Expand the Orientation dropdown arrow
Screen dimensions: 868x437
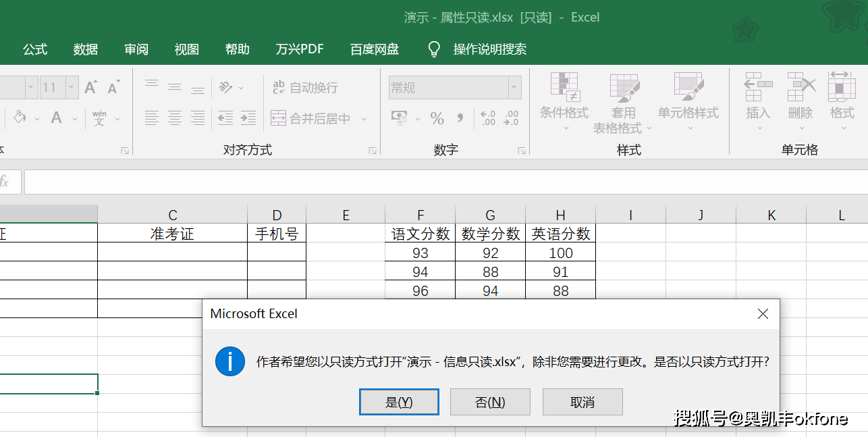click(242, 87)
